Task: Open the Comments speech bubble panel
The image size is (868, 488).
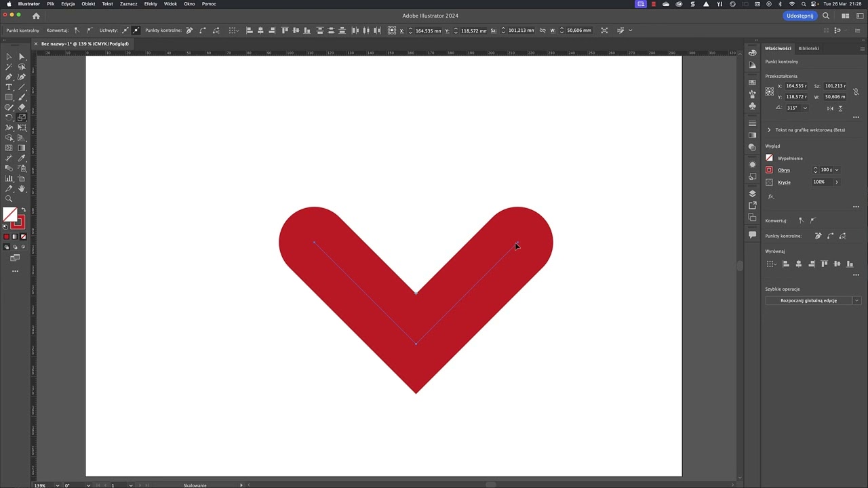Action: pyautogui.click(x=752, y=235)
